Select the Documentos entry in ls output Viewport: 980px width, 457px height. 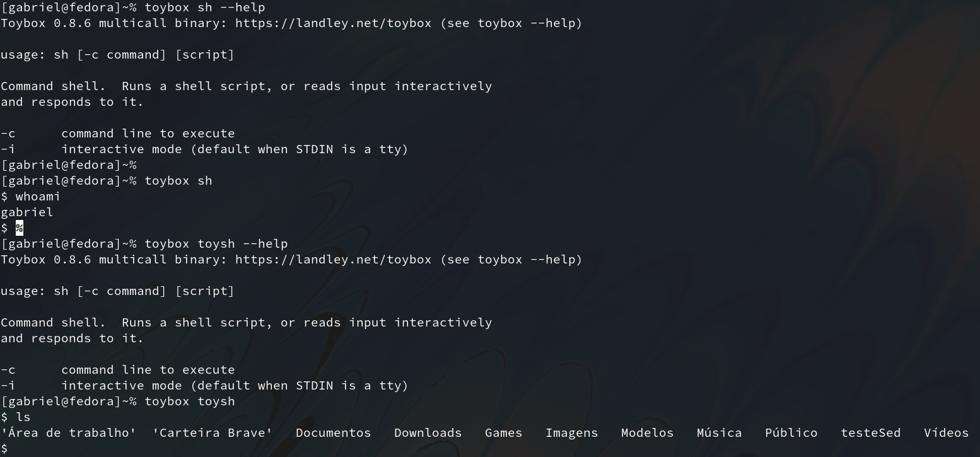(x=333, y=432)
